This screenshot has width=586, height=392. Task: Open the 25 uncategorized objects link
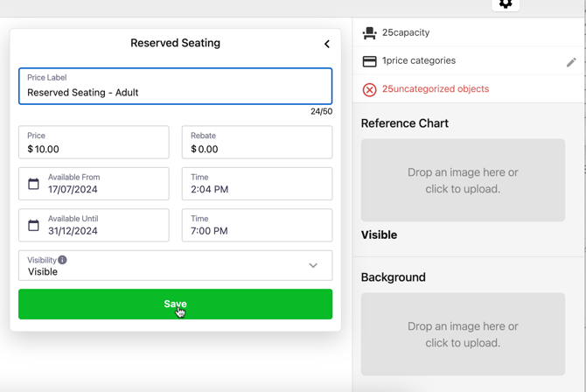pos(435,89)
